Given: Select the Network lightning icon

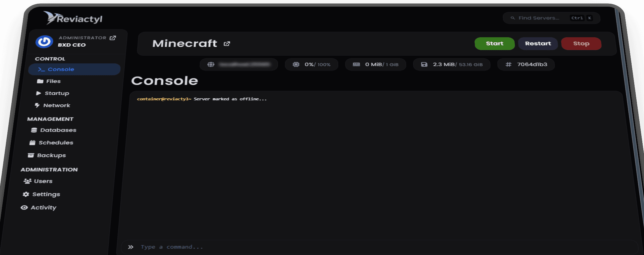Looking at the screenshot, I should (x=37, y=105).
